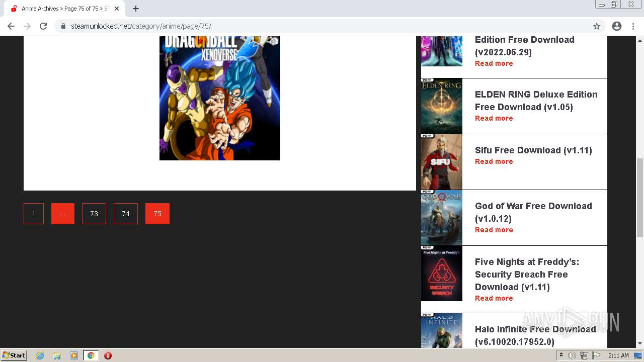Open the Windows Start menu
The width and height of the screenshot is (644, 362).
pos(14,355)
